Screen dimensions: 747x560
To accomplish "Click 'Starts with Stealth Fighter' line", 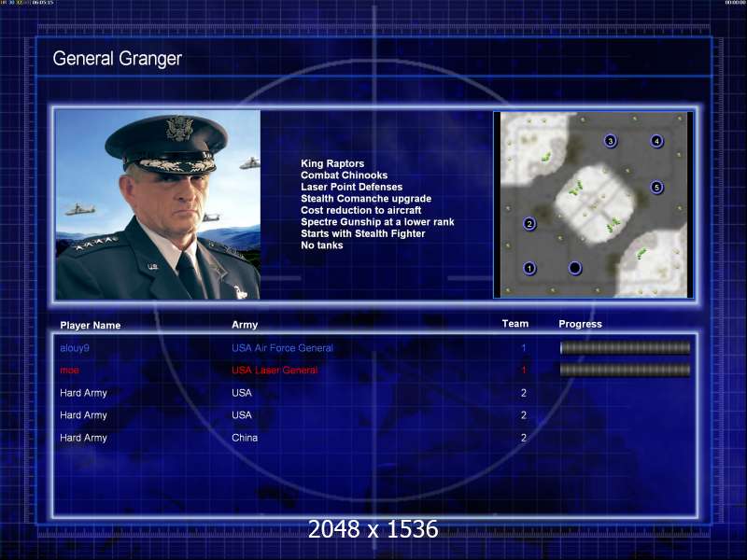I will pyautogui.click(x=363, y=234).
